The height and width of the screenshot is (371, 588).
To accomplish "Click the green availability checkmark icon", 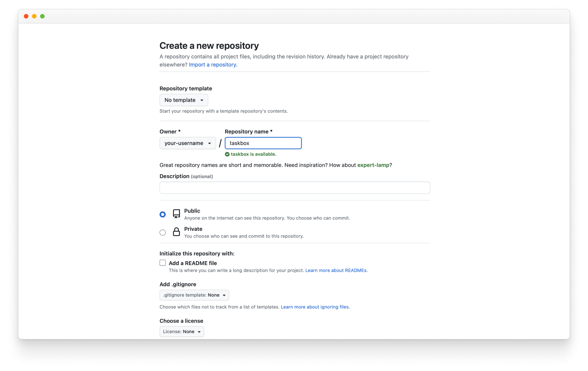I will click(227, 154).
